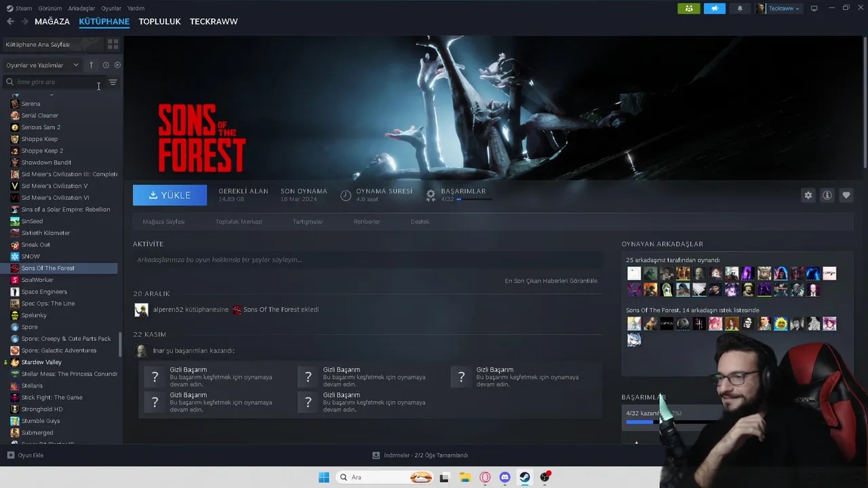
Task: Switch to Big Picture mode icon
Action: [x=814, y=8]
